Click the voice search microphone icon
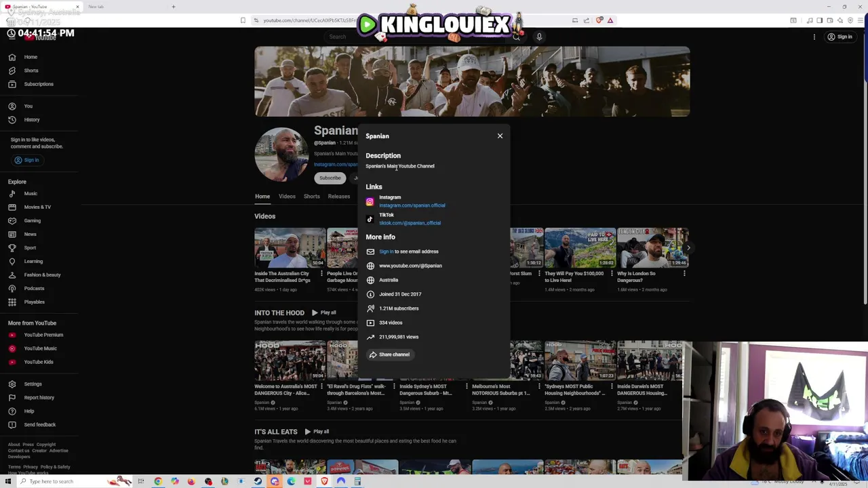The width and height of the screenshot is (868, 488). pos(539,37)
